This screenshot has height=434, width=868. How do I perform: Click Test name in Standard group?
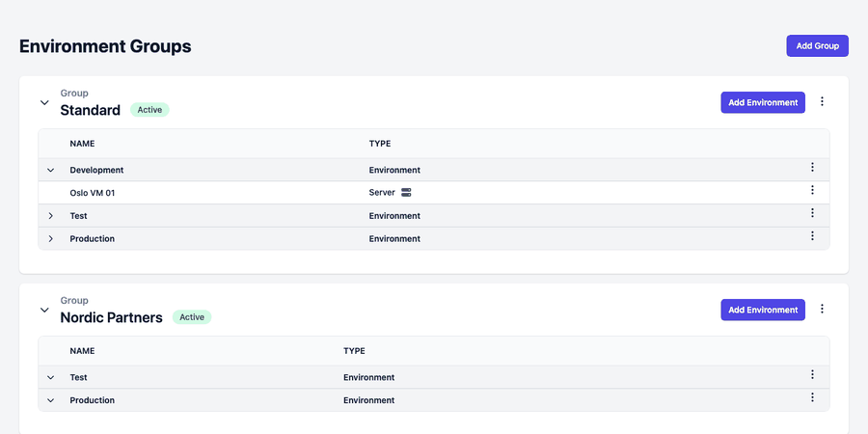(x=79, y=216)
